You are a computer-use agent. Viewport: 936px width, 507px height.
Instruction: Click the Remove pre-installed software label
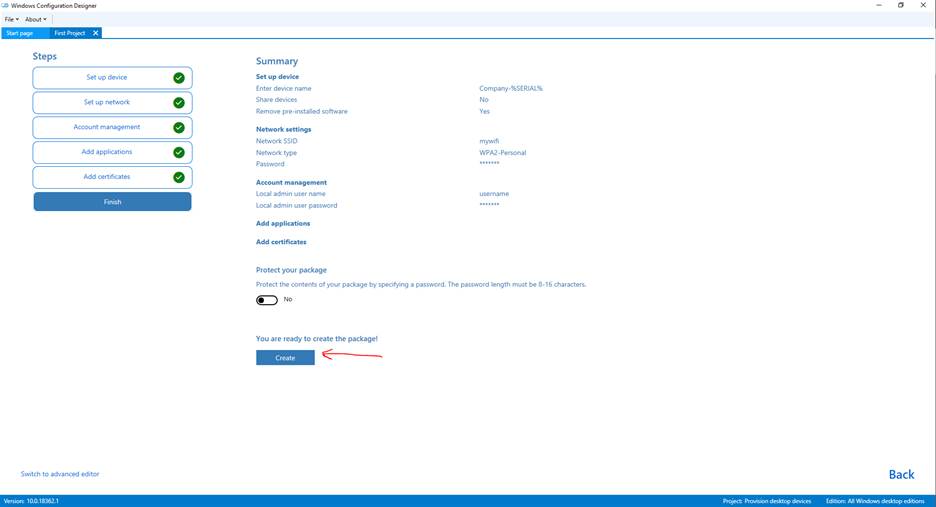[x=301, y=112]
